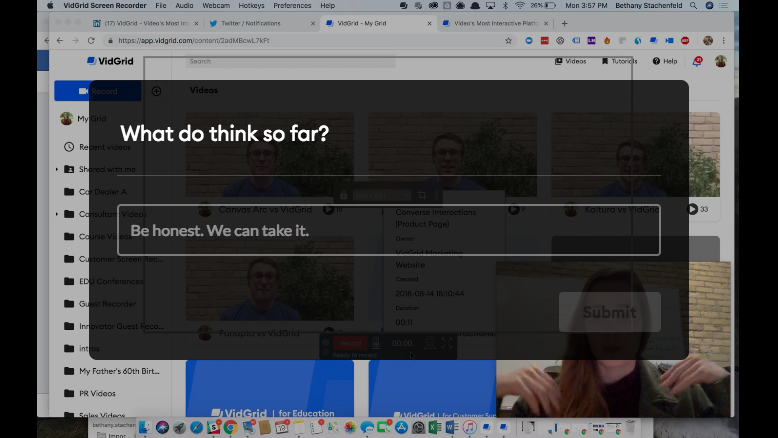The image size is (778, 438).
Task: Open the Panopto vs VidGrid video thumbnail
Action: pyautogui.click(x=270, y=278)
